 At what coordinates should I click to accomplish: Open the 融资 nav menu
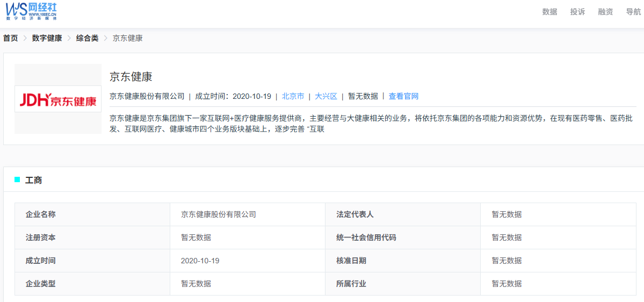pyautogui.click(x=605, y=12)
